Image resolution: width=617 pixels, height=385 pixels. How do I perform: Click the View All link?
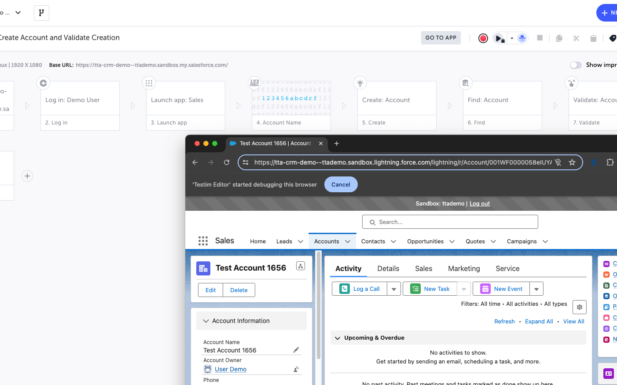click(x=573, y=322)
